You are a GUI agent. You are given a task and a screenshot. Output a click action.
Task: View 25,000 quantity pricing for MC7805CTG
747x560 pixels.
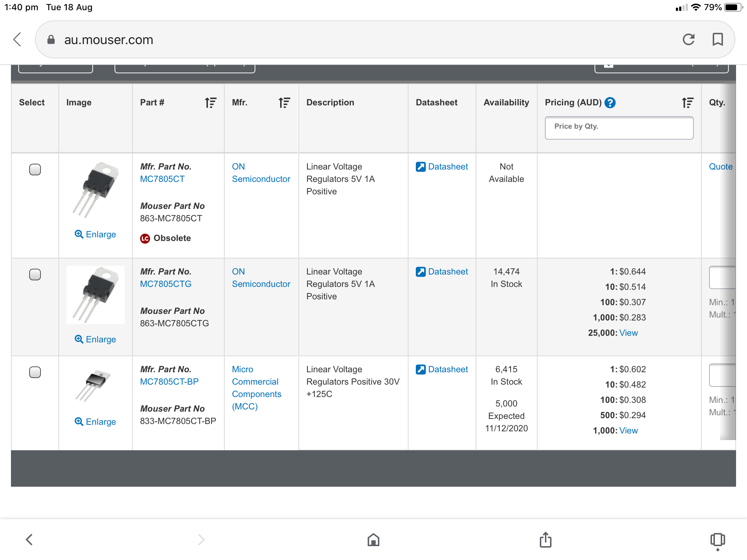tap(628, 333)
